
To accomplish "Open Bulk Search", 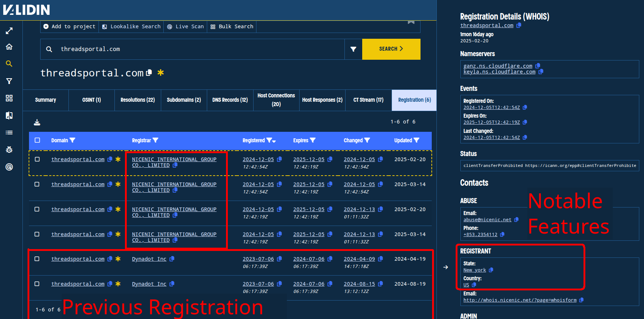I will point(232,26).
